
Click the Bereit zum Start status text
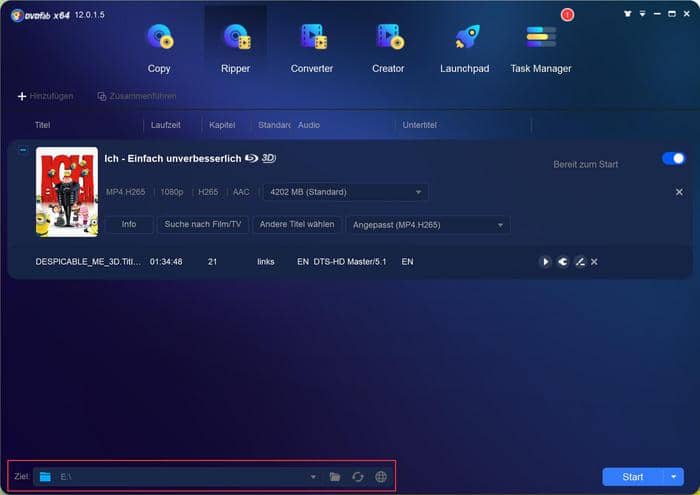pos(586,164)
